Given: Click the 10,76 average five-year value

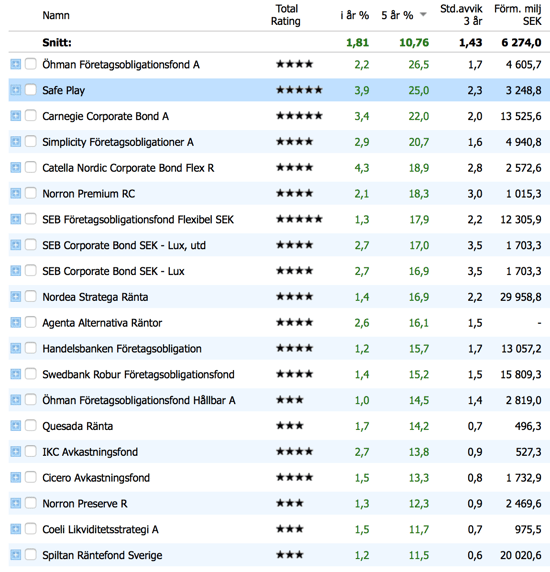Looking at the screenshot, I should click(414, 43).
